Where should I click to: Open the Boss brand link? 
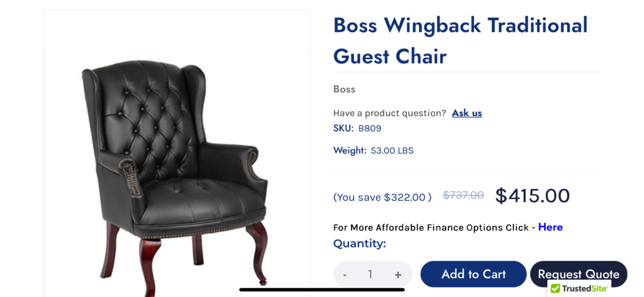pyautogui.click(x=344, y=89)
